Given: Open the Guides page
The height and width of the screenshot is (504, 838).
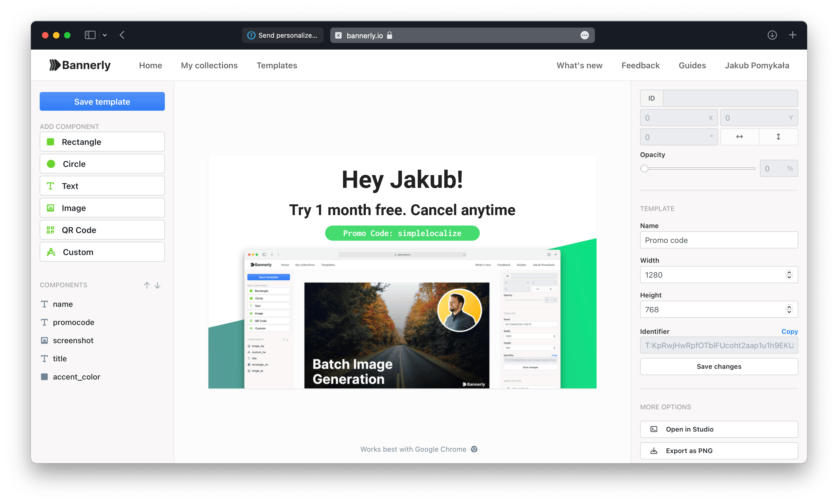Looking at the screenshot, I should click(x=692, y=65).
